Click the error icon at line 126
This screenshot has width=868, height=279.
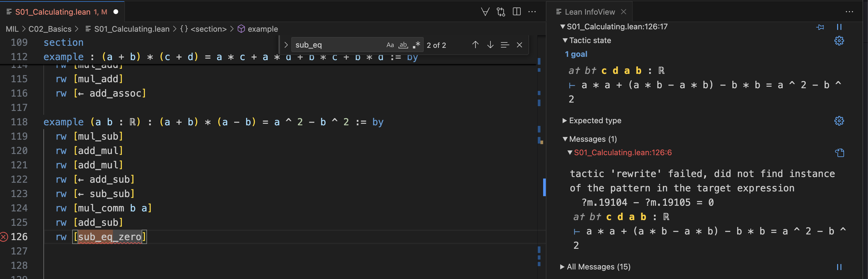4,237
